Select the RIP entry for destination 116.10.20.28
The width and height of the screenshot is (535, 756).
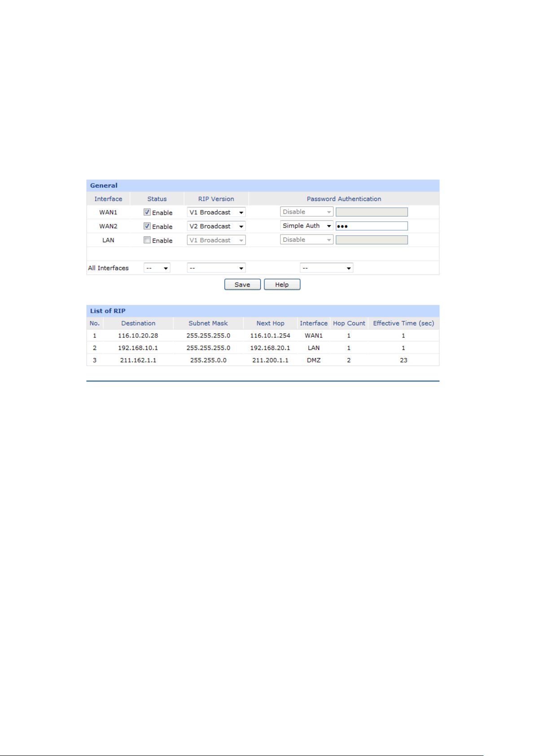[x=263, y=336]
